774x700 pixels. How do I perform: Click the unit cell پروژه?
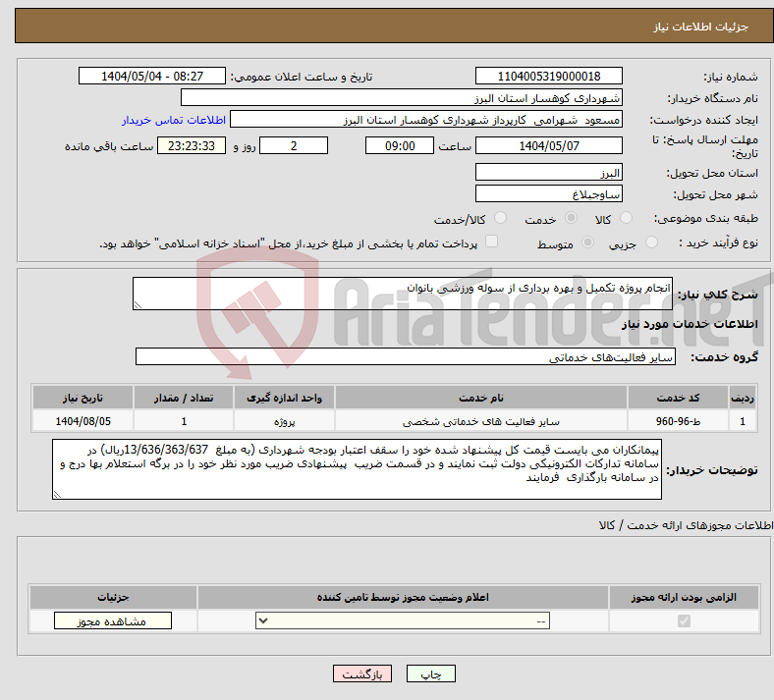click(284, 421)
